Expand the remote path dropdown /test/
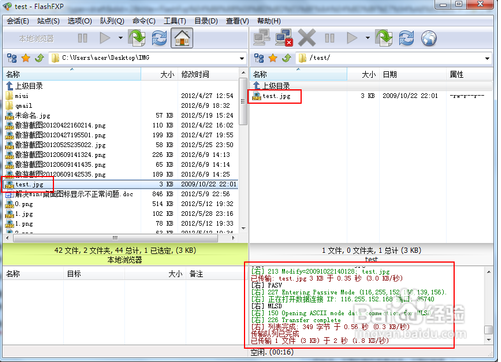This screenshot has height=362, width=501. 487,58
